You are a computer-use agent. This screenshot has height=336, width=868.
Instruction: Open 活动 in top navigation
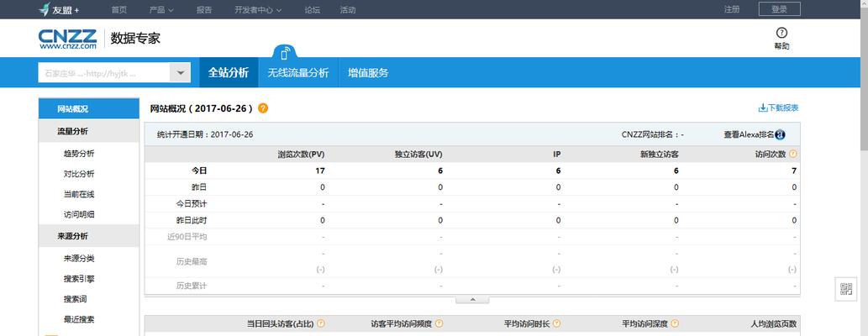click(348, 9)
